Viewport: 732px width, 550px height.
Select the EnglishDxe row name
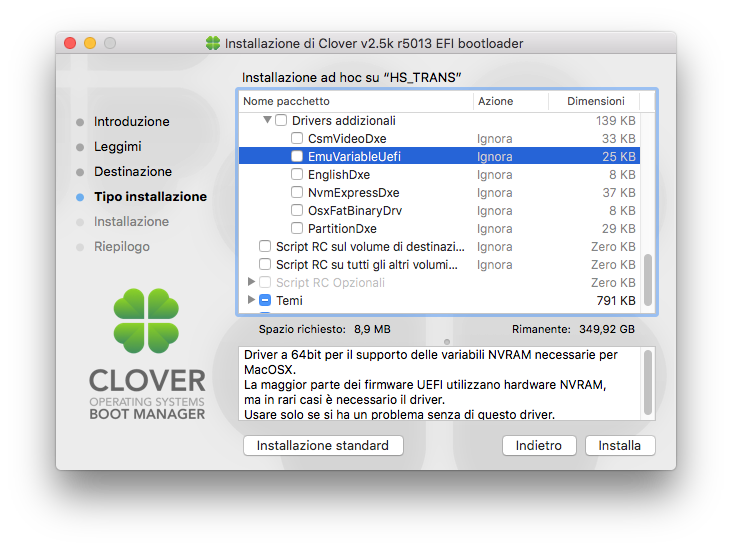point(339,175)
